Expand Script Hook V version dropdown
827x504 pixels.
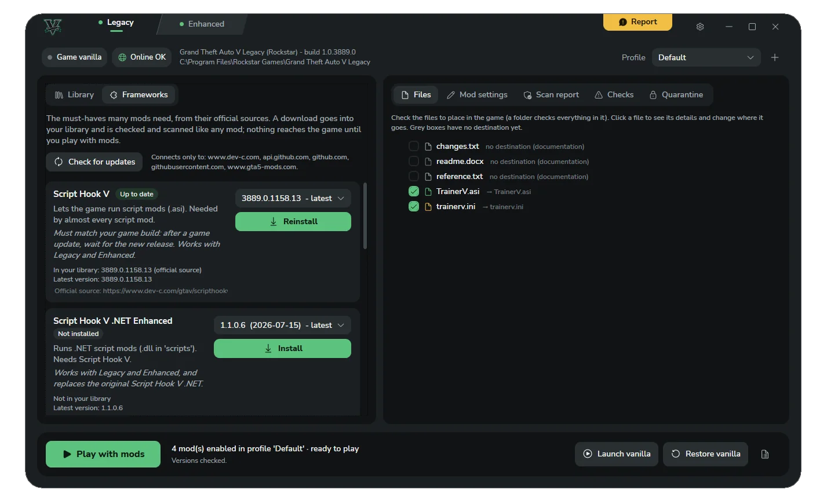pos(293,198)
